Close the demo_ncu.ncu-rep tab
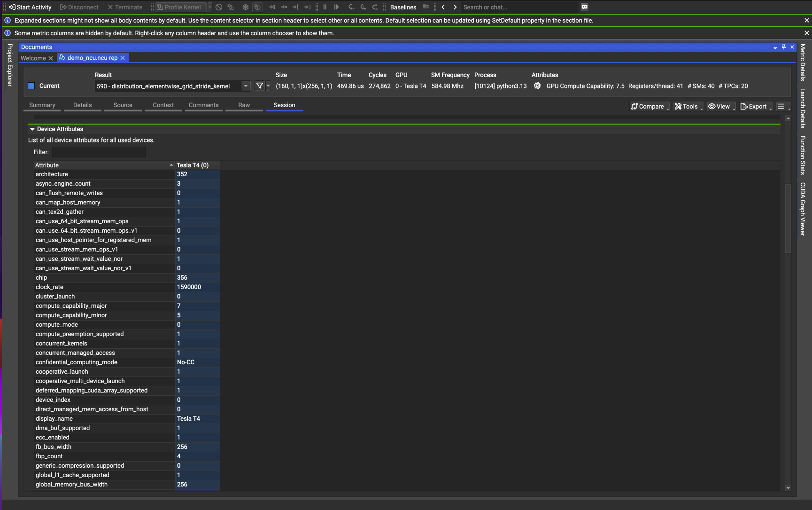Screen dimensions: 812x510 (123, 58)
